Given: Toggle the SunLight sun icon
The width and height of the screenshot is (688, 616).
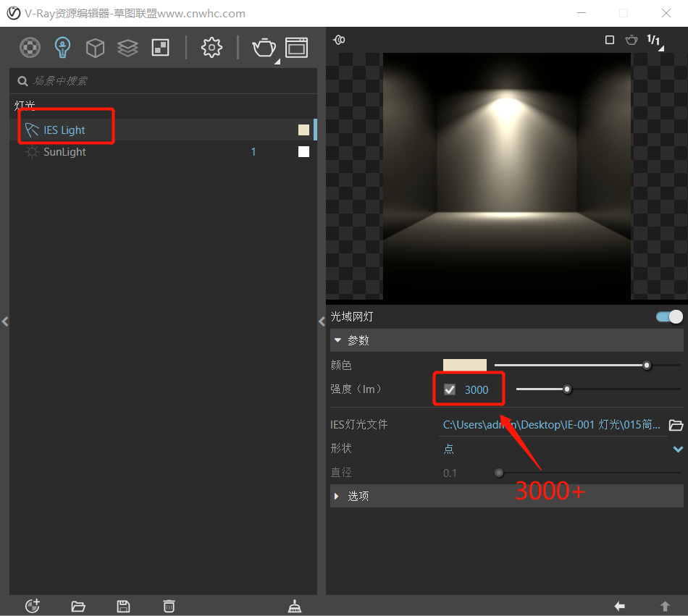Looking at the screenshot, I should coord(32,152).
